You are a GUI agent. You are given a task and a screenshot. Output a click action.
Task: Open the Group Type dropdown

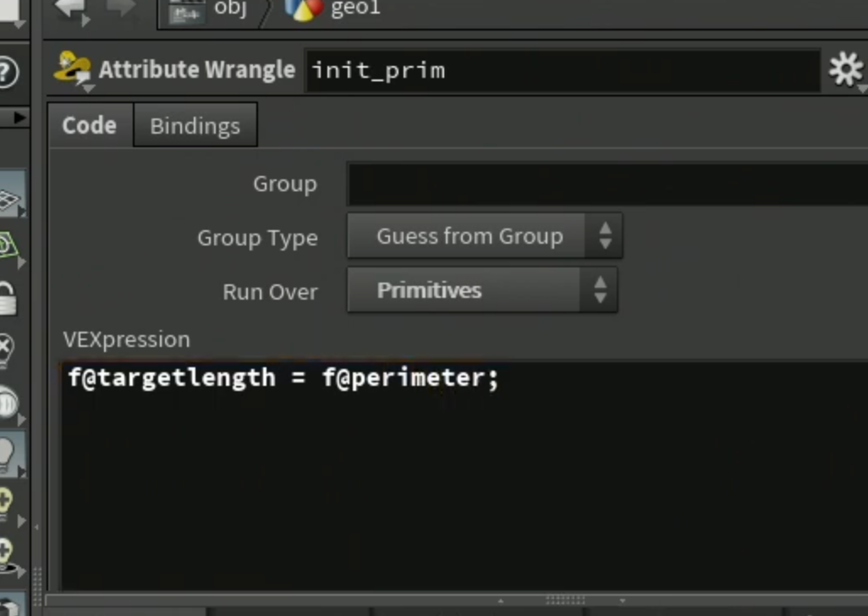click(x=485, y=236)
